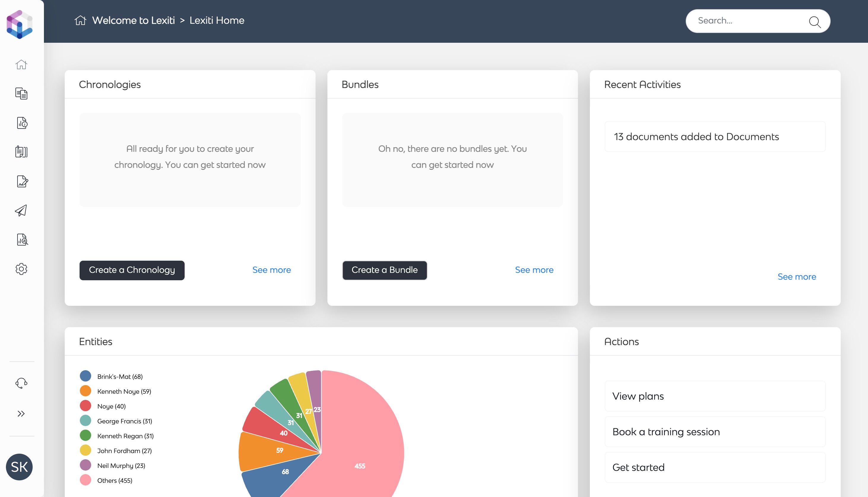Click the Create a Bundle button

(384, 270)
